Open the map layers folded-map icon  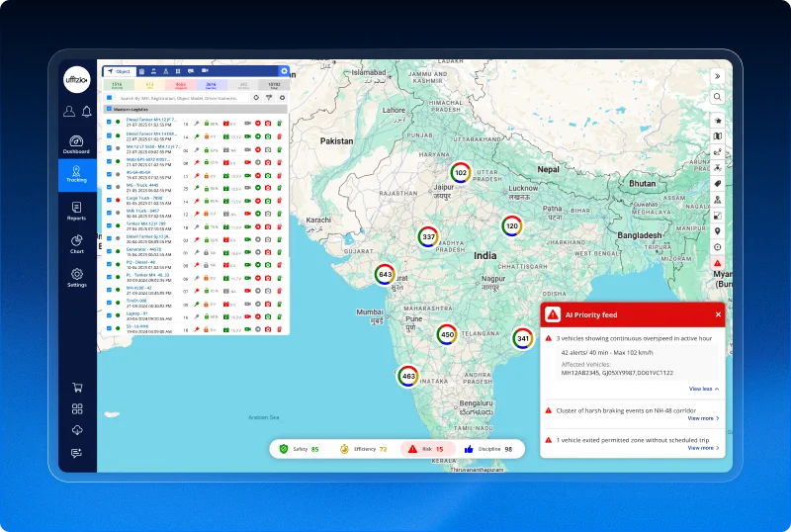[x=718, y=136]
